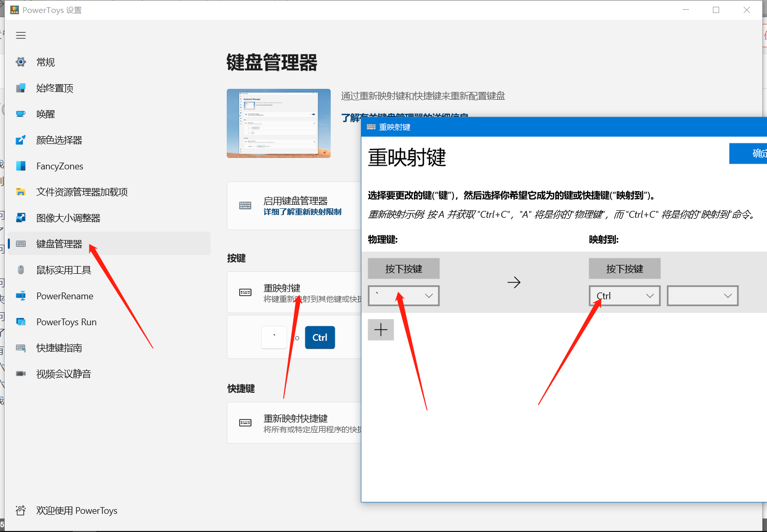Click 按下按键 under 映射到
This screenshot has width=767, height=532.
tap(625, 269)
